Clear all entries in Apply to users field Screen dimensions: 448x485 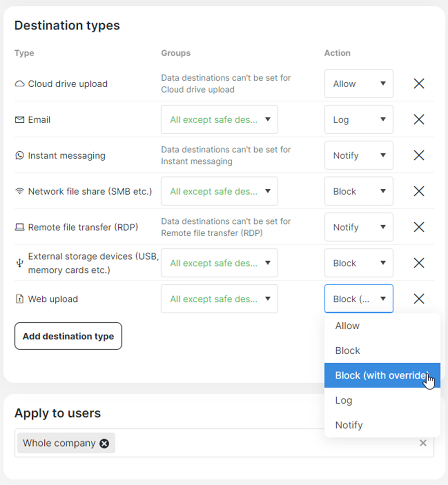click(x=423, y=443)
